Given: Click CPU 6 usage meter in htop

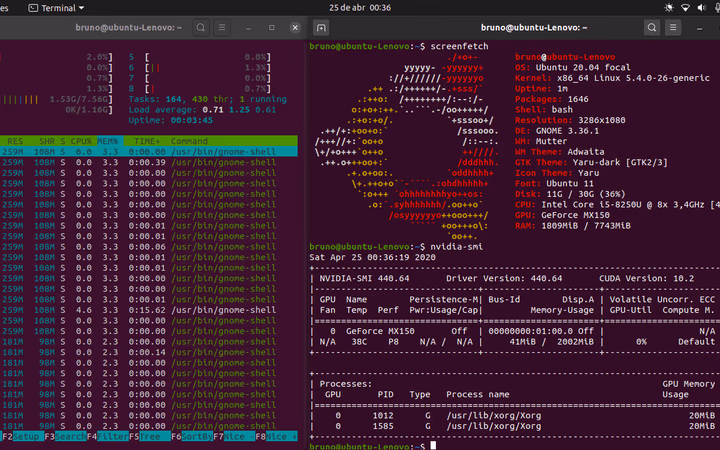Looking at the screenshot, I should point(200,68).
